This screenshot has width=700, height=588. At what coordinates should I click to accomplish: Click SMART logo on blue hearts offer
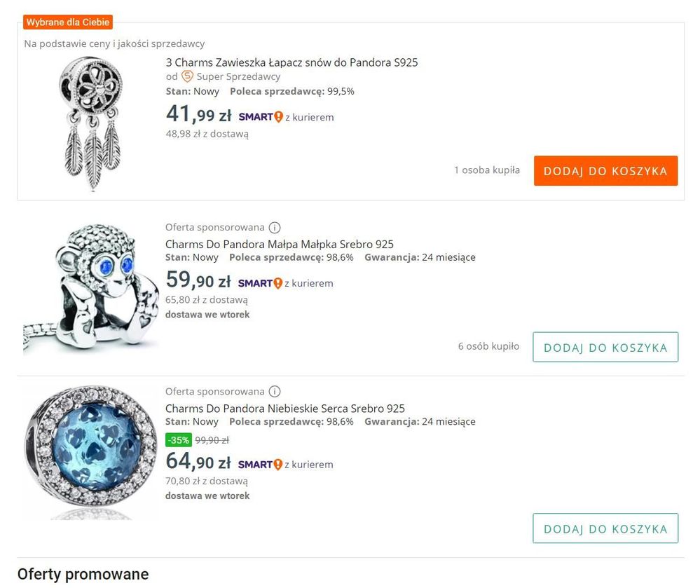coord(260,464)
